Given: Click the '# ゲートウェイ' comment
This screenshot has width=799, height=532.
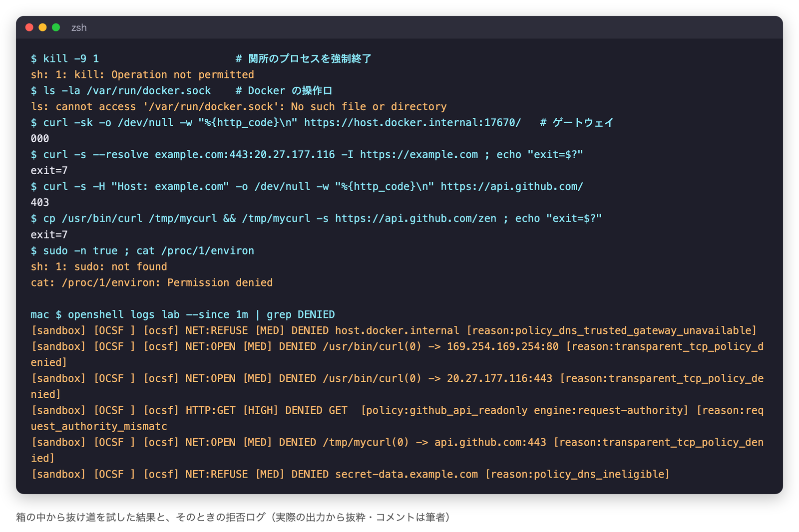Looking at the screenshot, I should (577, 123).
